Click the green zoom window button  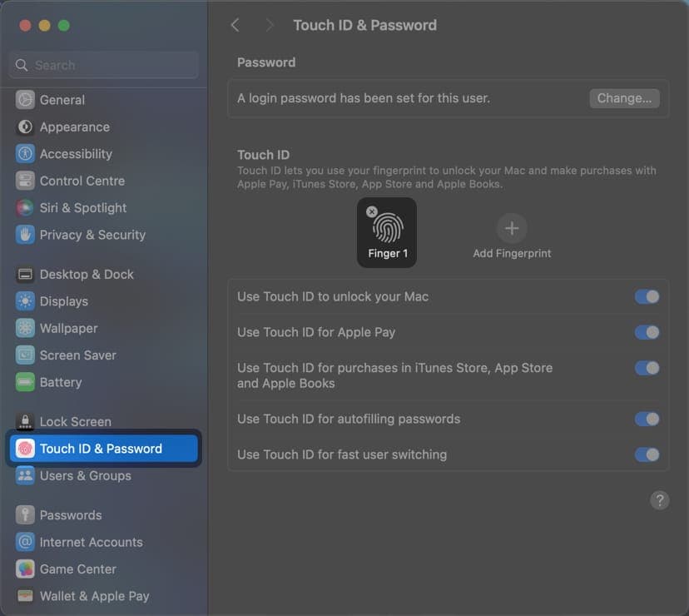click(x=64, y=26)
